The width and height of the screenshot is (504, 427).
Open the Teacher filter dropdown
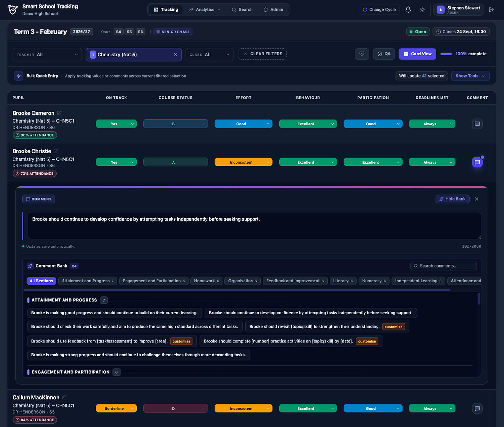(x=47, y=55)
